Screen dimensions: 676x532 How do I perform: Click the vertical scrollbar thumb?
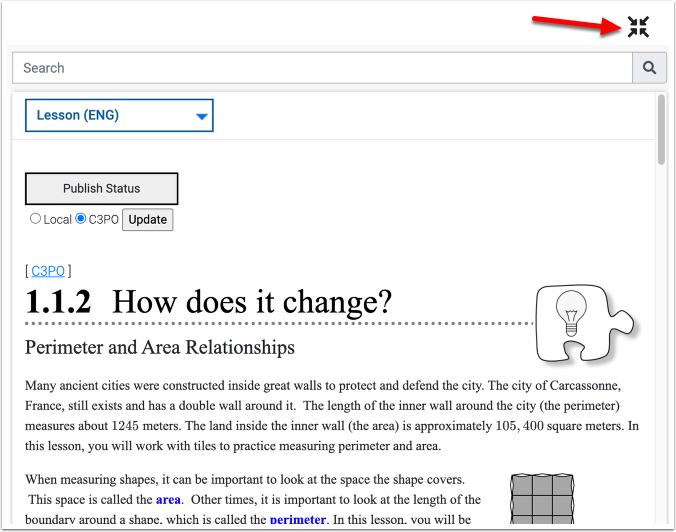(661, 130)
